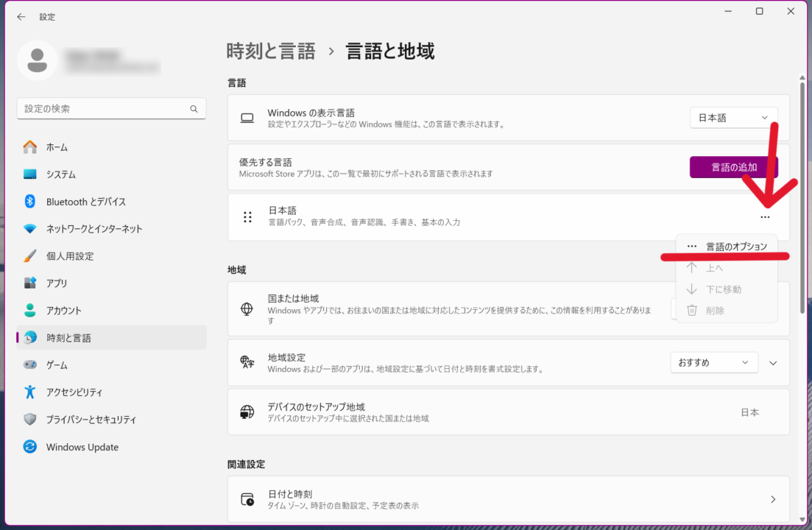Open アクセシビリティ in sidebar
The width and height of the screenshot is (812, 530).
tap(111, 392)
